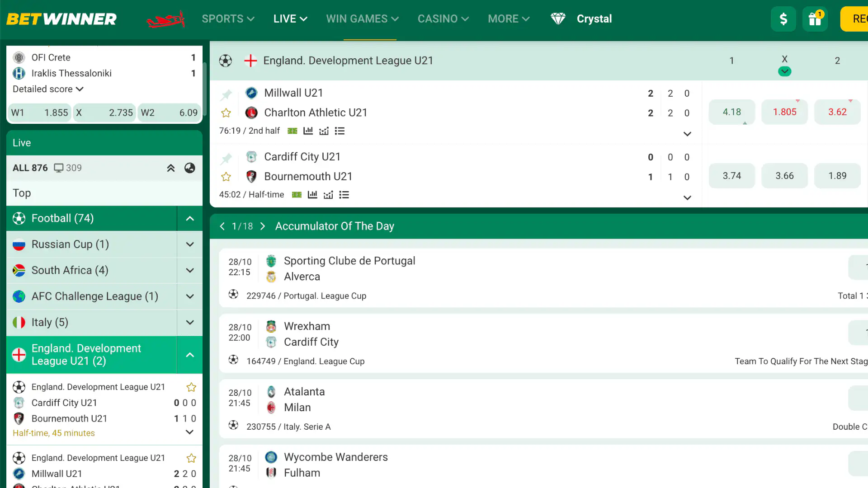View statistics chart for Cardiff City U21 match
The width and height of the screenshot is (868, 488).
pos(312,194)
